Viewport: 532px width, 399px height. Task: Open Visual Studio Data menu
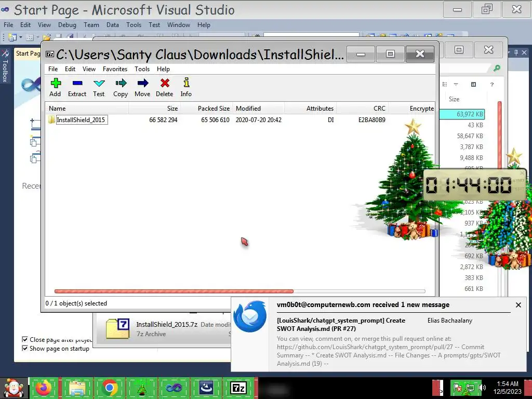coord(112,25)
